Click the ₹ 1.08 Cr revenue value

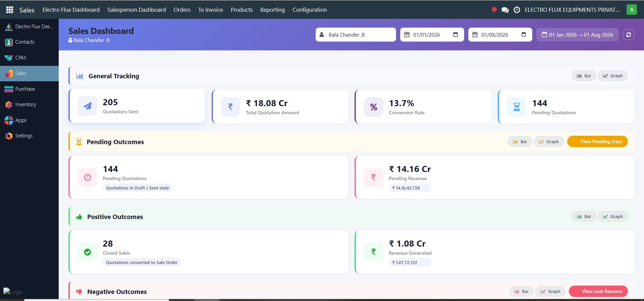point(407,244)
